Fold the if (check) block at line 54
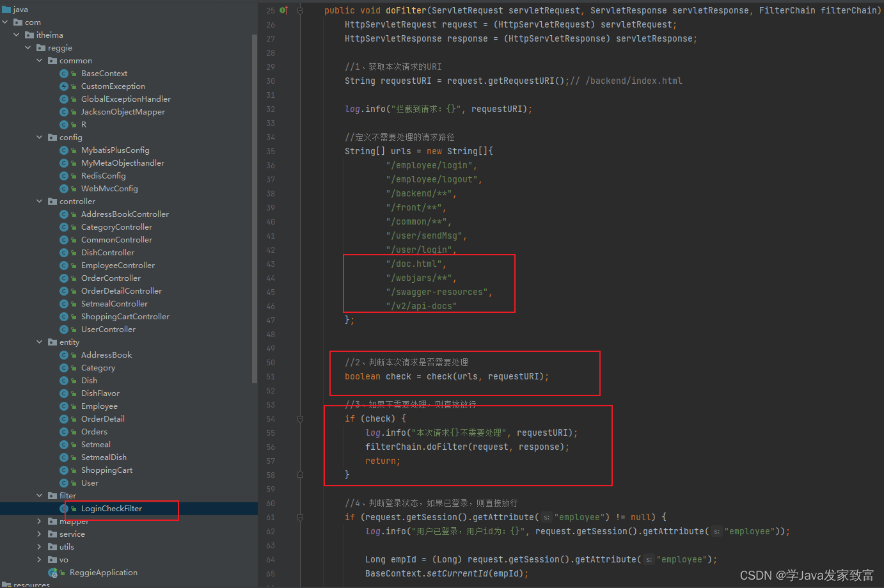This screenshot has width=884, height=588. click(x=300, y=419)
